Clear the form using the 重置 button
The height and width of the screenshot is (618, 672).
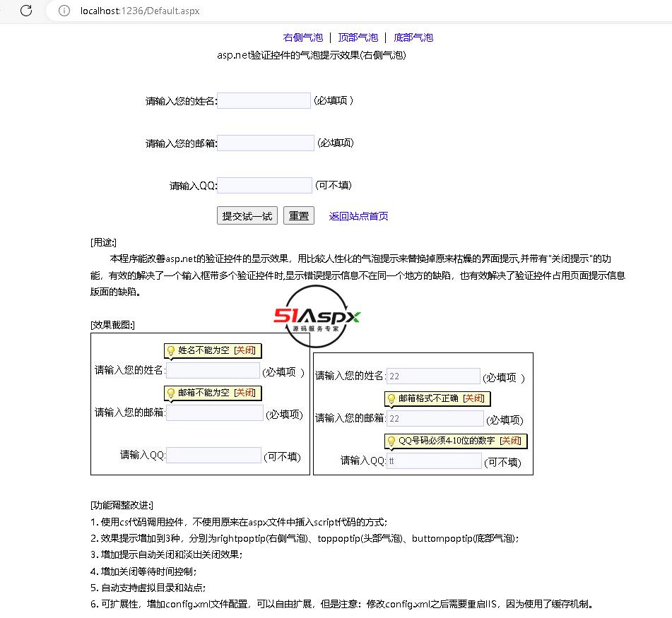[x=299, y=215]
